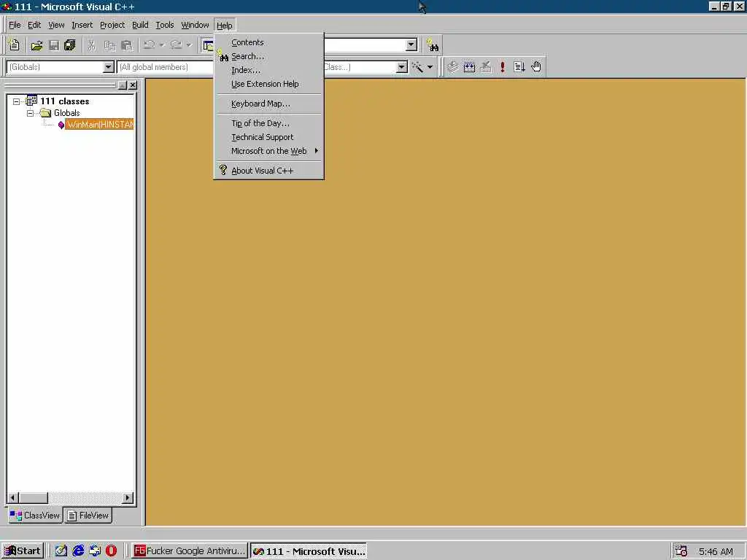Screen dimensions: 747x560
Task: Open the Build menu
Action: point(140,26)
